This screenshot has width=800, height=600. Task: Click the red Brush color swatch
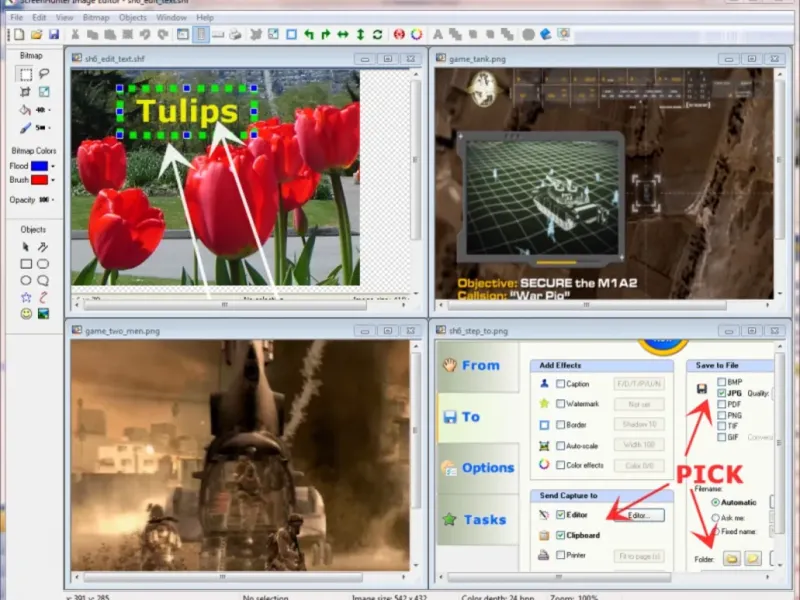pyautogui.click(x=39, y=180)
